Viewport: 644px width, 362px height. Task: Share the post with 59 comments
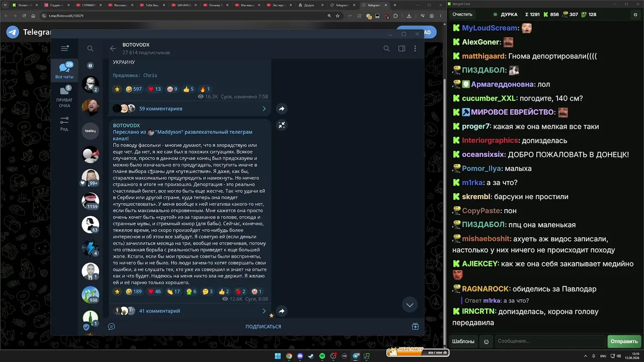coord(282,109)
